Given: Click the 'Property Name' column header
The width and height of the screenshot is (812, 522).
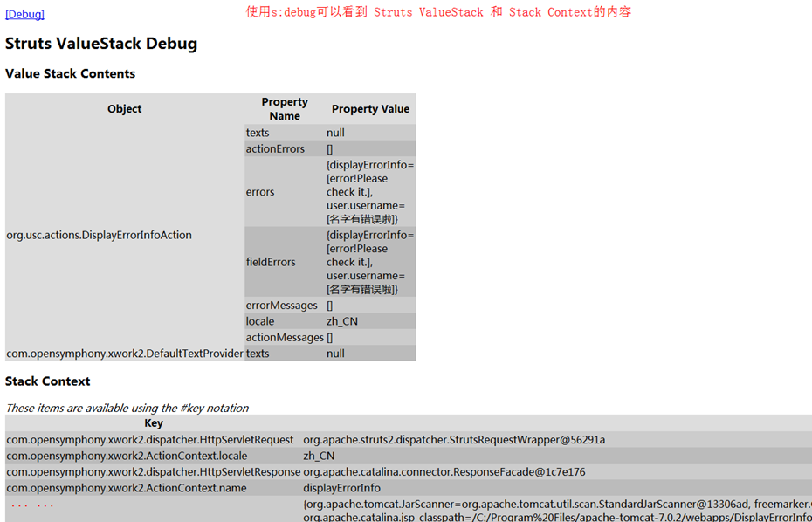Looking at the screenshot, I should (x=285, y=109).
